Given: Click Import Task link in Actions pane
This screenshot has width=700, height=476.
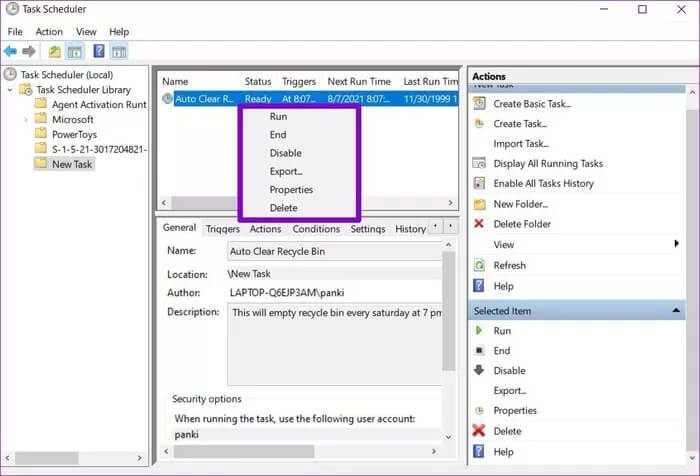Looking at the screenshot, I should [521, 143].
